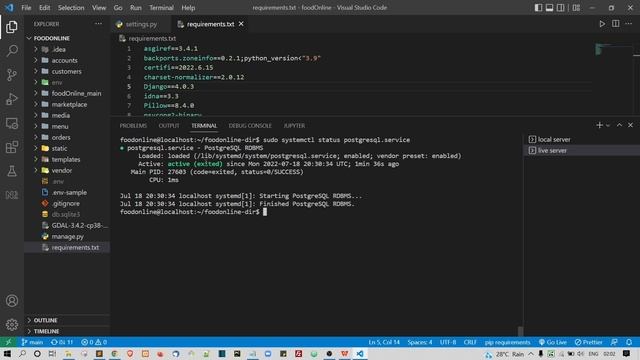Expand the templates folder
The width and height of the screenshot is (640, 360).
coord(65,159)
